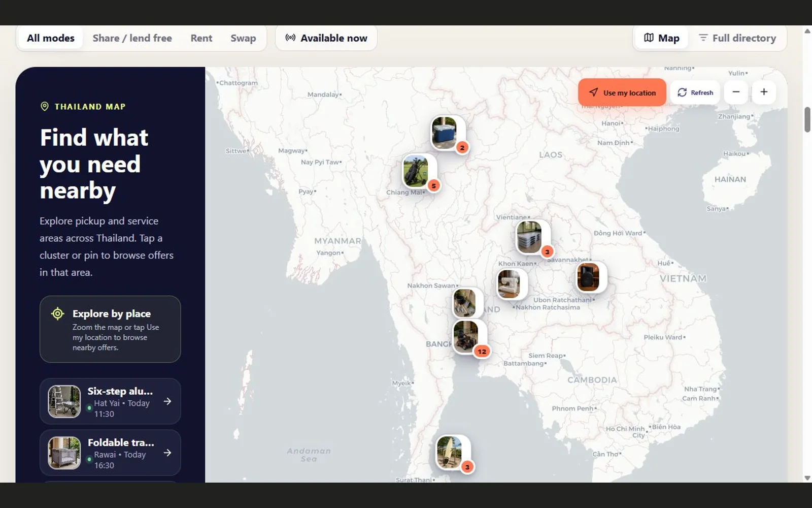The image size is (812, 508).
Task: Click the "THAILAND MAP" label text
Action: [90, 107]
